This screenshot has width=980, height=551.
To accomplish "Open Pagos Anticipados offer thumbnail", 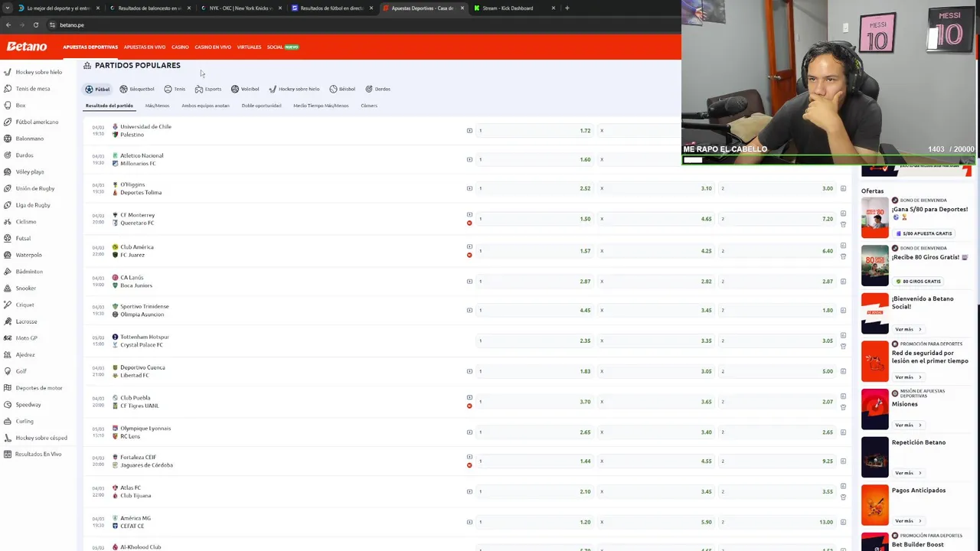I will pos(874,504).
